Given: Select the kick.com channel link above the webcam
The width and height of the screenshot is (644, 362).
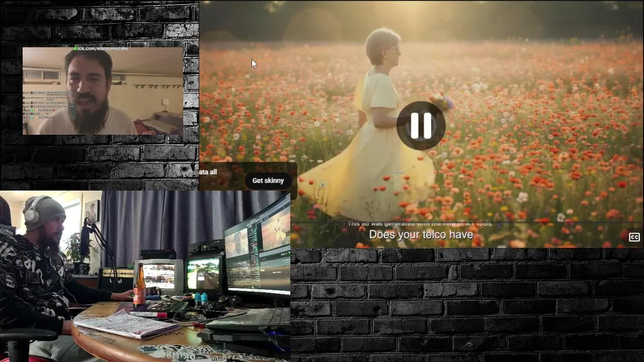Looking at the screenshot, I should click(101, 49).
